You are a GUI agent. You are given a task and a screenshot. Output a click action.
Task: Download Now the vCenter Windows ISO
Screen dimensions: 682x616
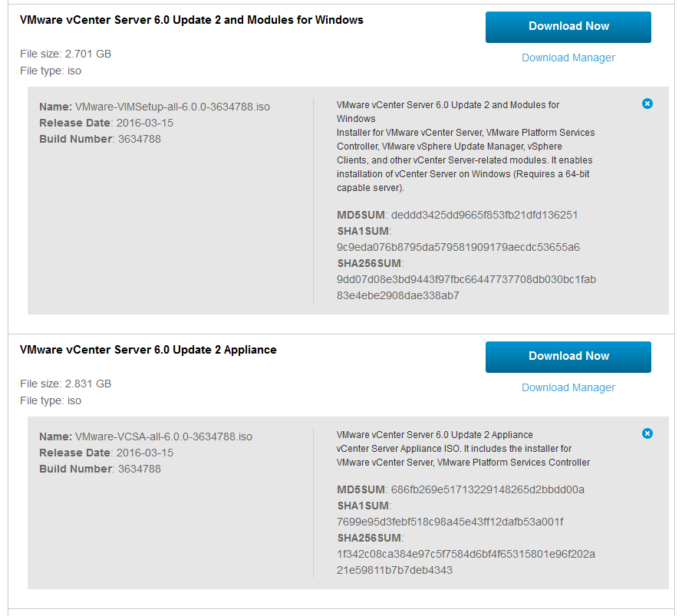coord(568,27)
